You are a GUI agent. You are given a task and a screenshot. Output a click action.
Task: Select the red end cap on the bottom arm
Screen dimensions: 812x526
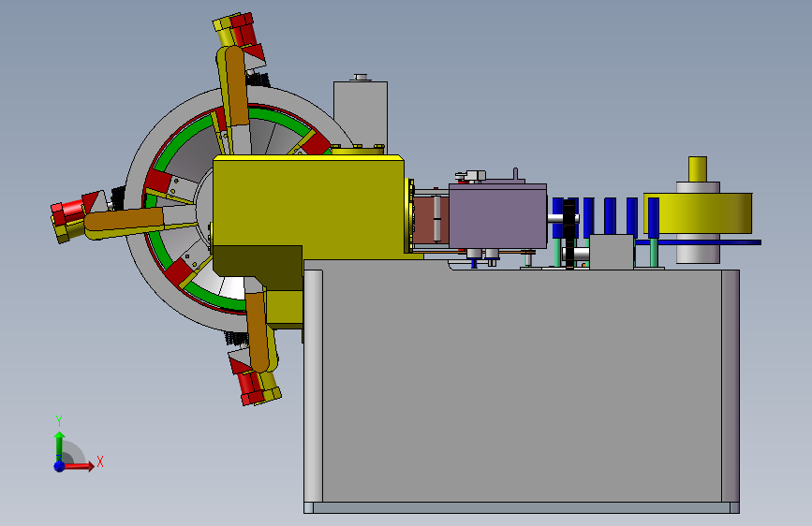click(251, 387)
